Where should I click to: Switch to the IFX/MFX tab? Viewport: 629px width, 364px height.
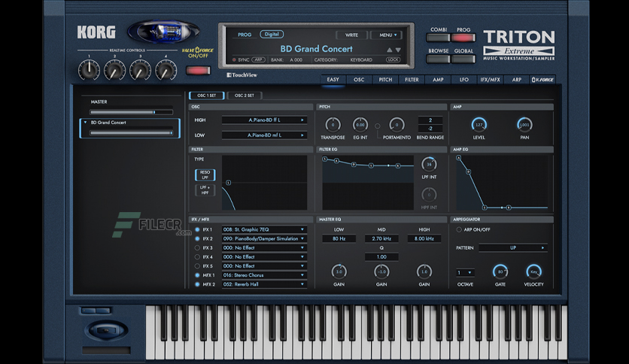(x=491, y=80)
